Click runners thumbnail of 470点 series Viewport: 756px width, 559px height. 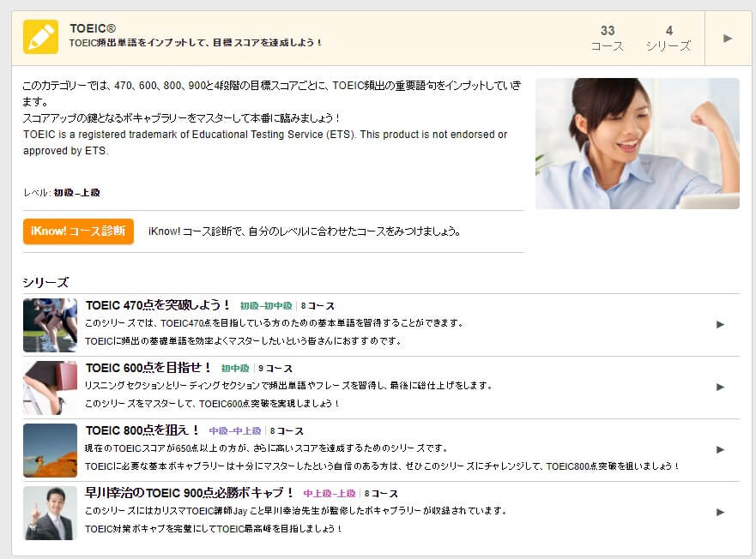pyautogui.click(x=50, y=325)
